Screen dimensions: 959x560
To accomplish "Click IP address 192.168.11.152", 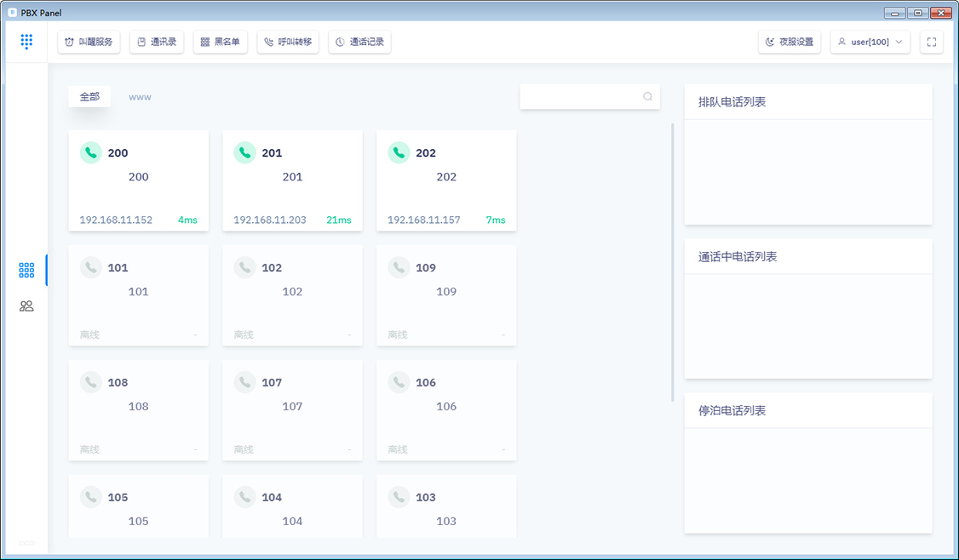I will pos(116,220).
